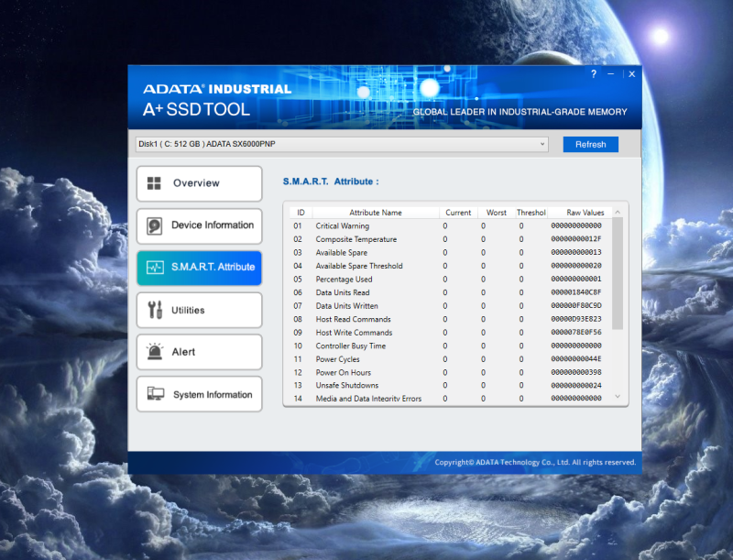Click the Disk1 ADATA SX6000PNP combo box
Screen dimensions: 733x560
tap(342, 144)
